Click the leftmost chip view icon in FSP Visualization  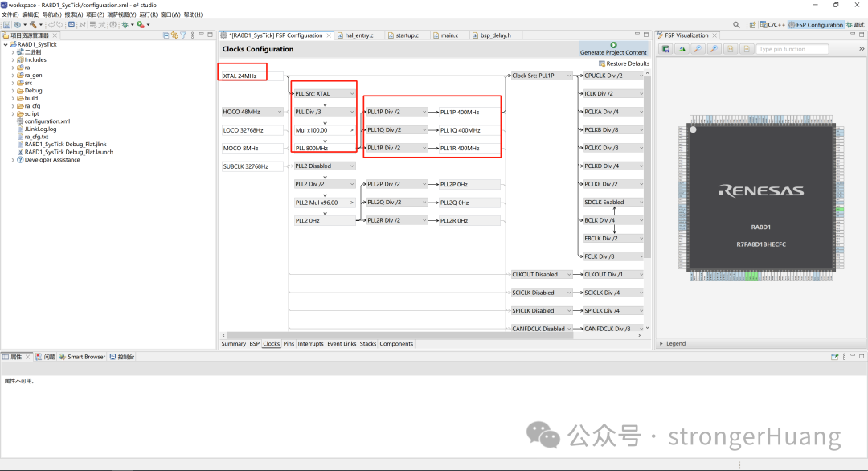[x=665, y=49]
